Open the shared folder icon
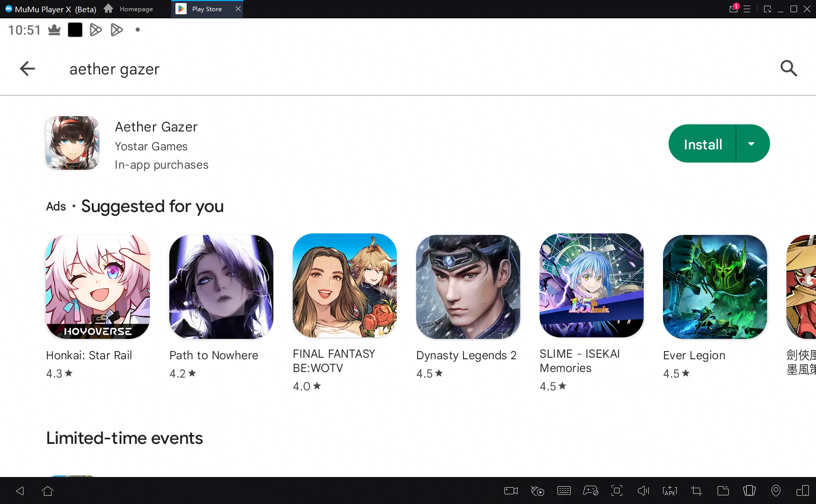This screenshot has height=504, width=816. click(723, 491)
